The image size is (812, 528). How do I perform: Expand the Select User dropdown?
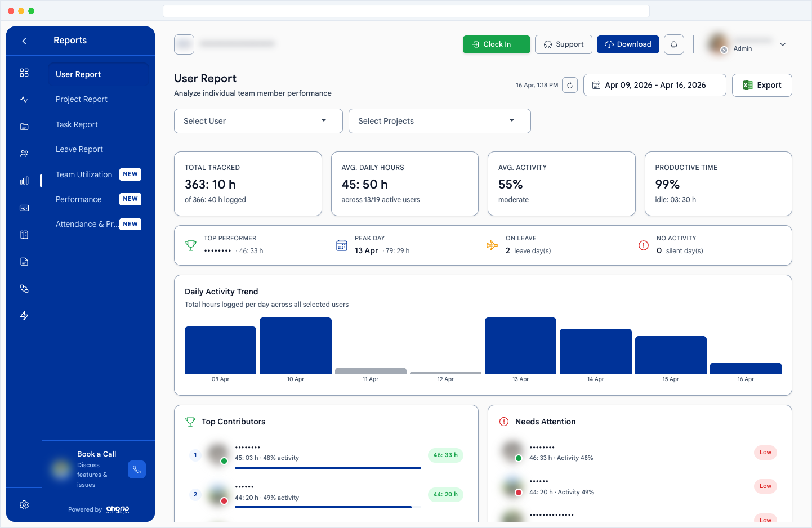(x=257, y=120)
